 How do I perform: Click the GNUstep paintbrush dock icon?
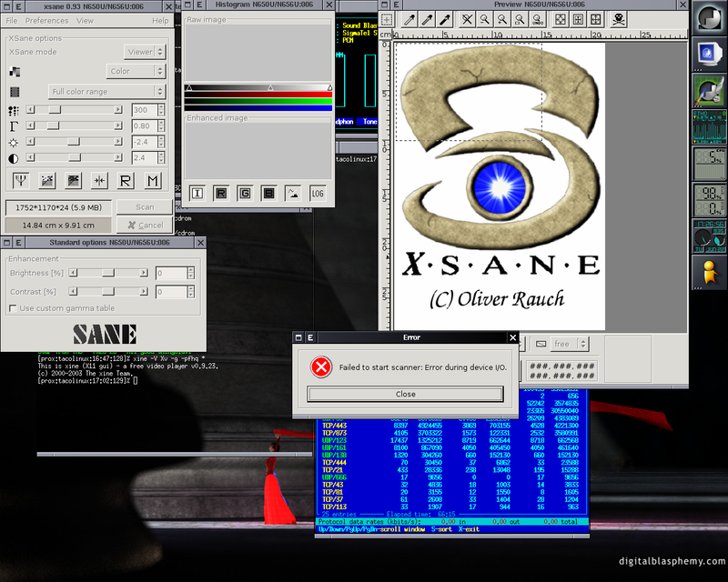pos(709,90)
